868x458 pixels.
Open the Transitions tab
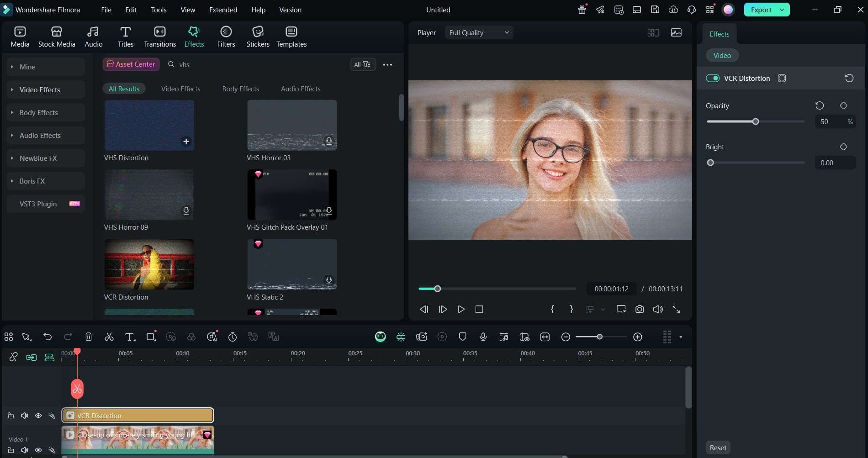point(160,37)
